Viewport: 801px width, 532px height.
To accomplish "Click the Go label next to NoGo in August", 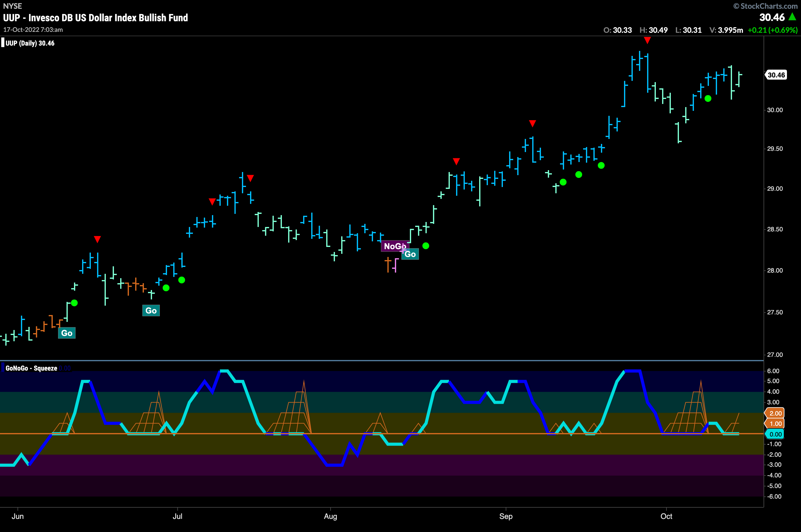I will tap(410, 254).
